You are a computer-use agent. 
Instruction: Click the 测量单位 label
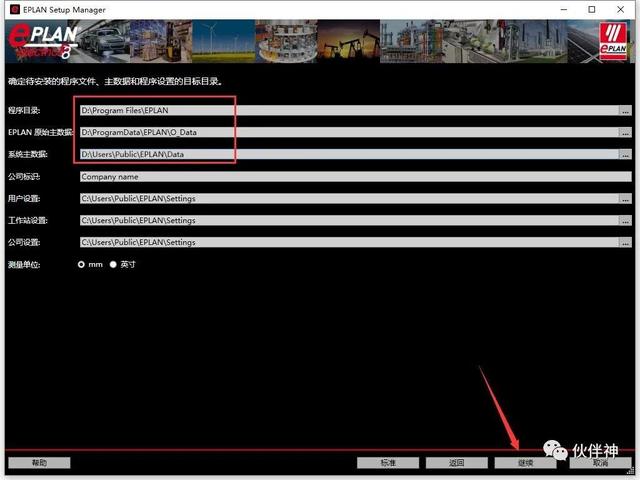tap(24, 265)
